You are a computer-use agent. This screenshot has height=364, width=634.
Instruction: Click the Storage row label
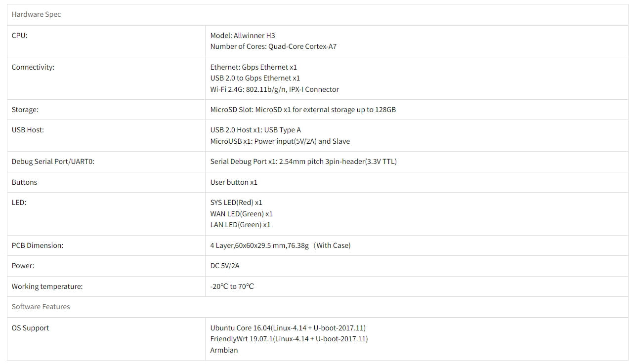click(x=25, y=110)
